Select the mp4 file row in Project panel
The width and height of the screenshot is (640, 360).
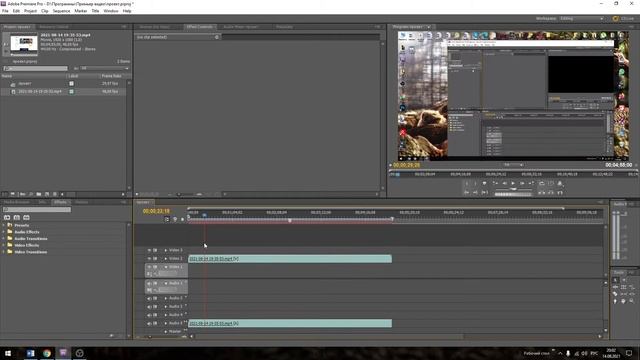(x=63, y=91)
